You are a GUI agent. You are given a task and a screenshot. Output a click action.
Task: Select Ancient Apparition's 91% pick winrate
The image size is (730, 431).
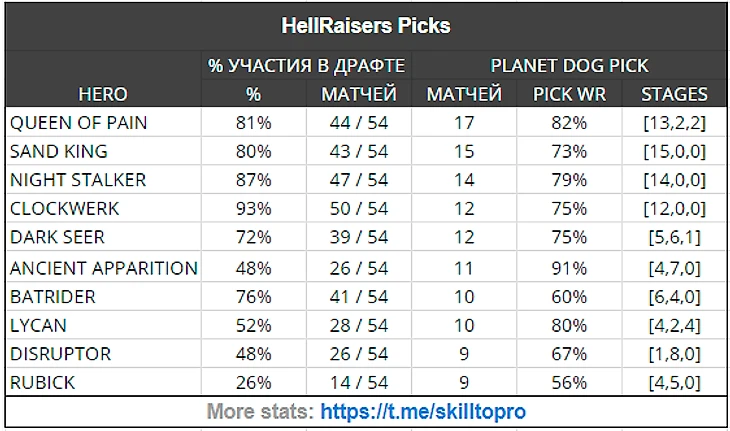567,268
